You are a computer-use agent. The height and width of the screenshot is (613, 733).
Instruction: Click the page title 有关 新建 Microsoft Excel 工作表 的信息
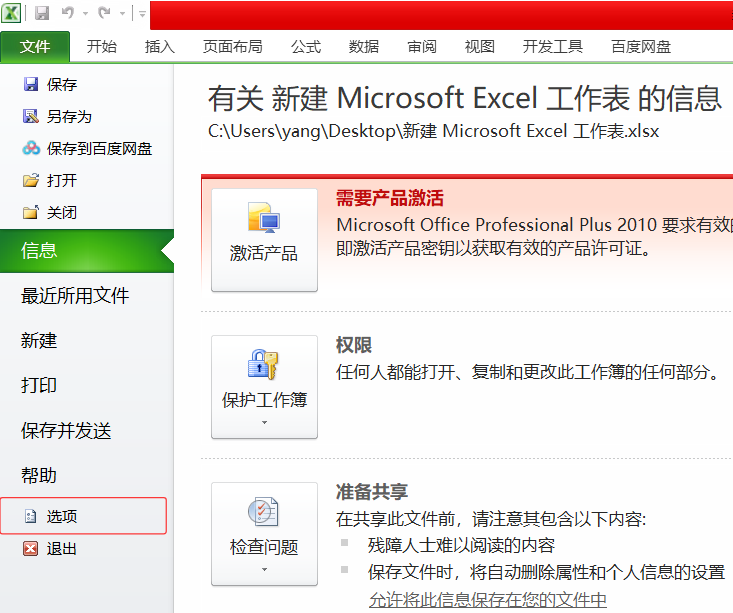pyautogui.click(x=465, y=98)
